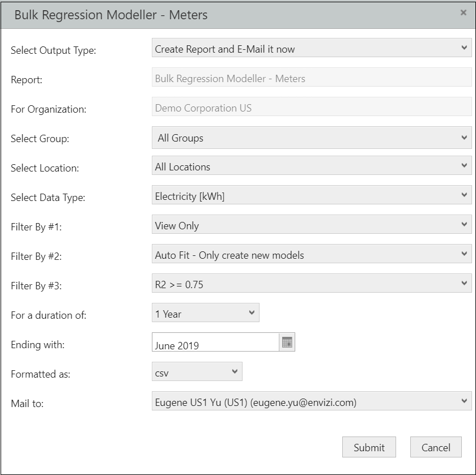Change the 1 Year duration dropdown
This screenshot has height=475, width=476.
tap(206, 313)
